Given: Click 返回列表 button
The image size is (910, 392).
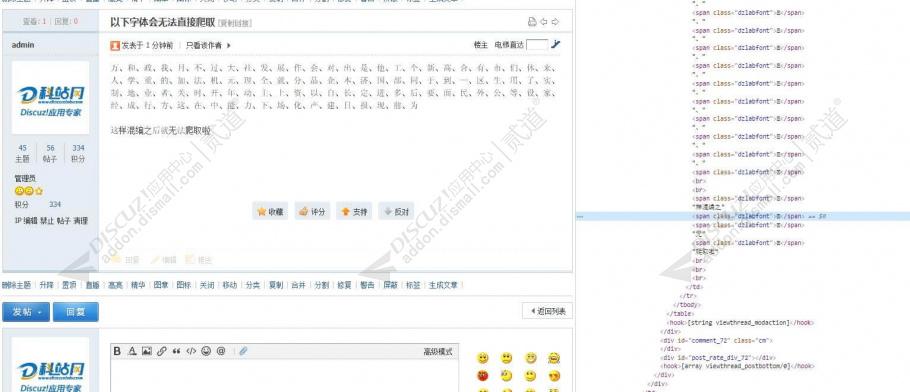Looking at the screenshot, I should pos(548,311).
